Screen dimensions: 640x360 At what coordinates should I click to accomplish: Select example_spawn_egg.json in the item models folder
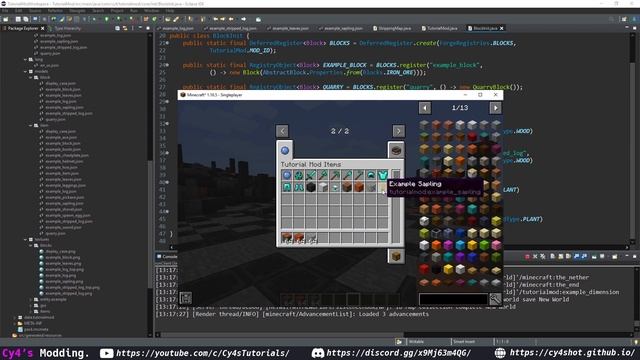tap(65, 216)
